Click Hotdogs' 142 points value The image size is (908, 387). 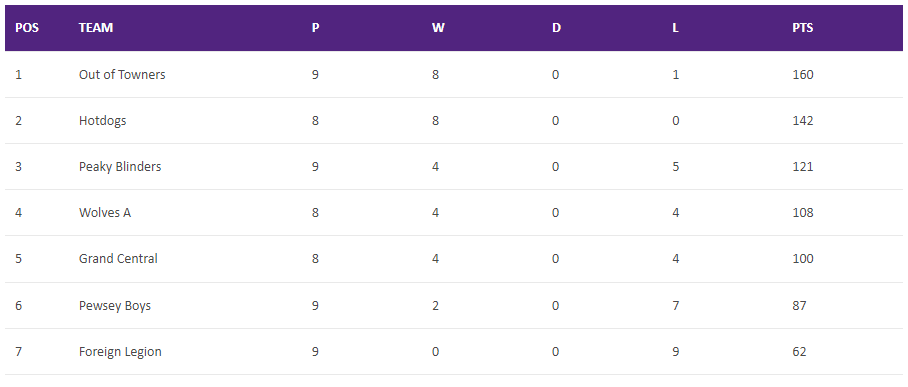pyautogui.click(x=803, y=121)
